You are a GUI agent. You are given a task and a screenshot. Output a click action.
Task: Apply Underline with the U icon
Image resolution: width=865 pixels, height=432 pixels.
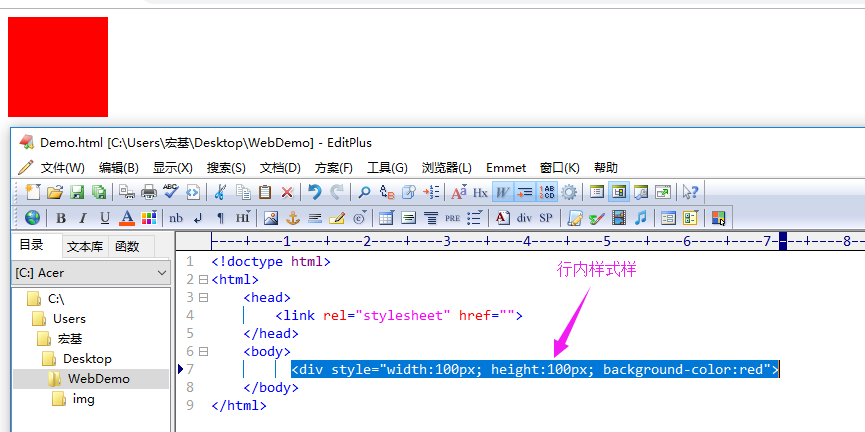(x=105, y=218)
